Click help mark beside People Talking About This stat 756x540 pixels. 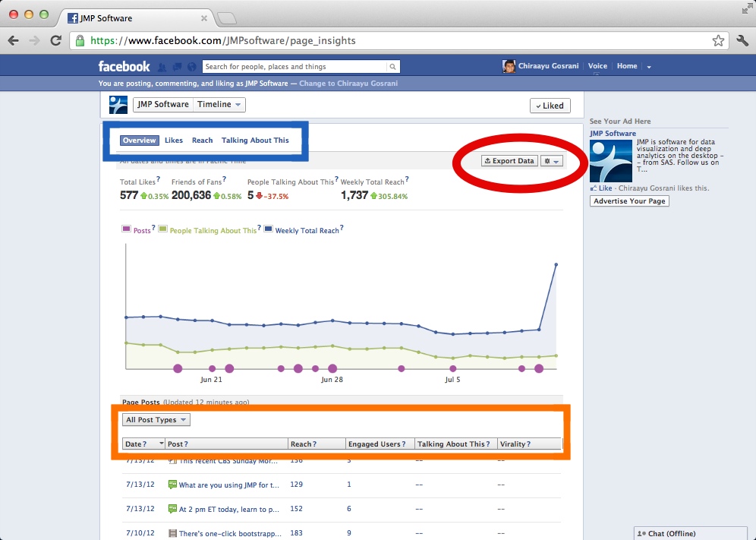point(336,179)
